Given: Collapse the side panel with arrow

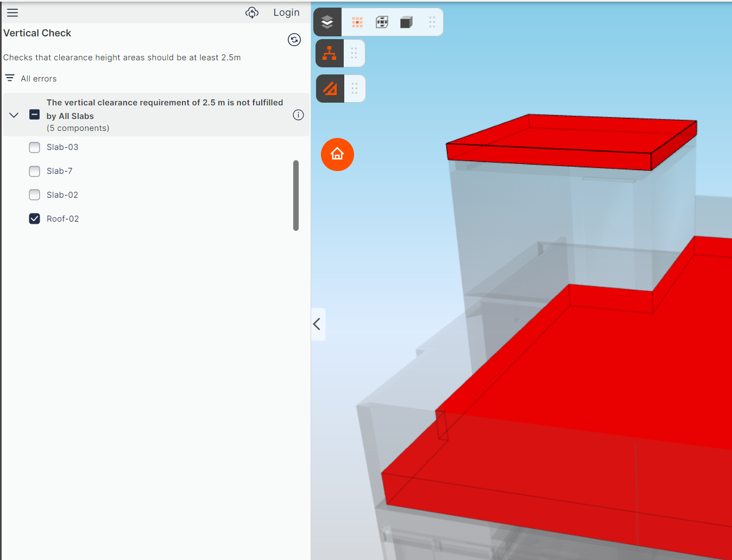Looking at the screenshot, I should point(318,324).
